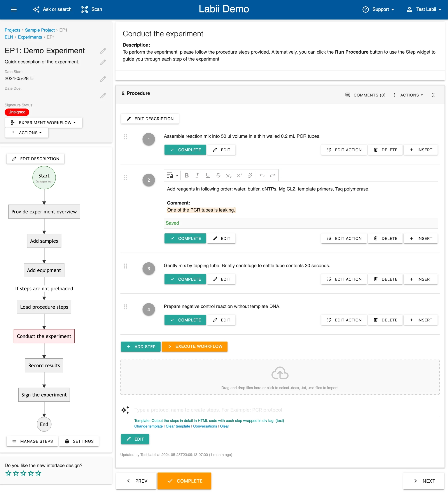Apply italic formatting in step 2 toolbar
The width and height of the screenshot is (448, 492).
[197, 175]
